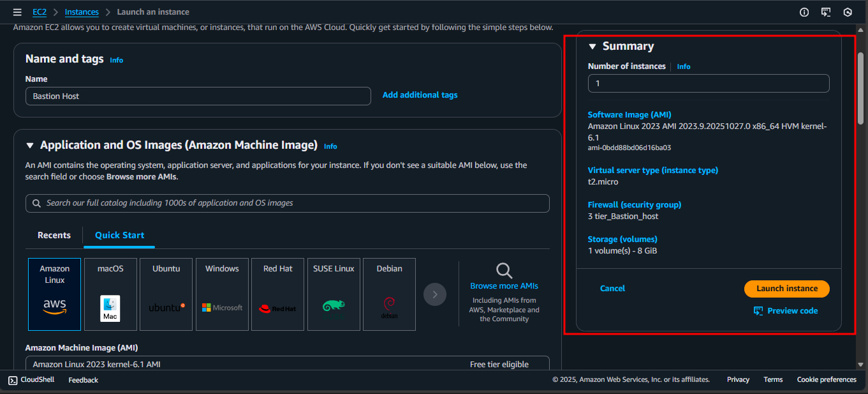Open the info panel circle icon

click(804, 12)
